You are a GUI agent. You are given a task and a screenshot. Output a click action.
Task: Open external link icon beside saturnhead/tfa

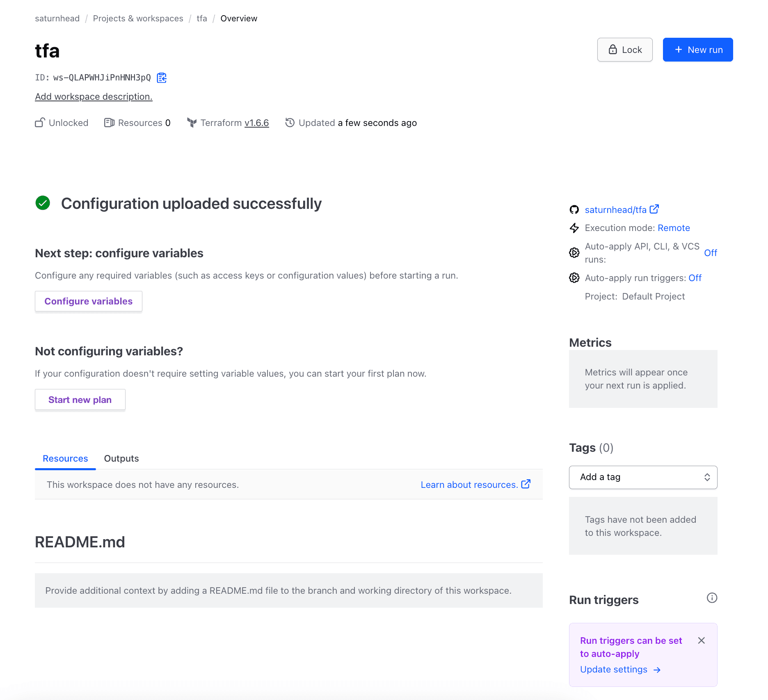654,209
